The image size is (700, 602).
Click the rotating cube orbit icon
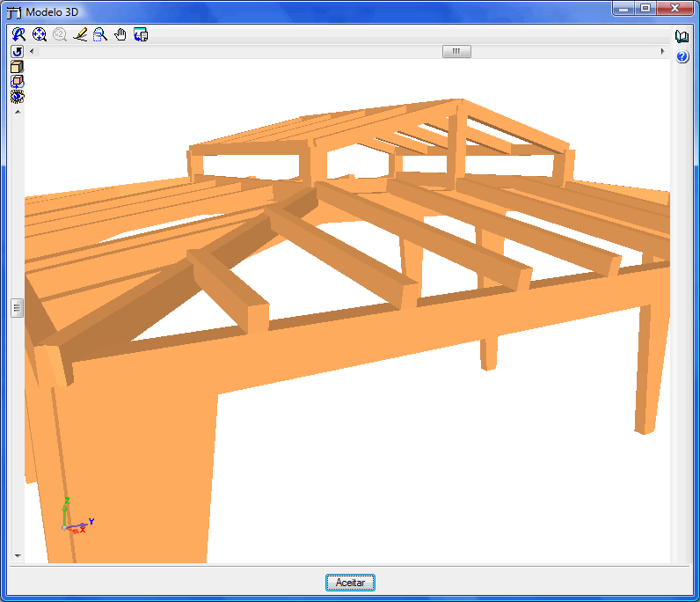tap(17, 81)
